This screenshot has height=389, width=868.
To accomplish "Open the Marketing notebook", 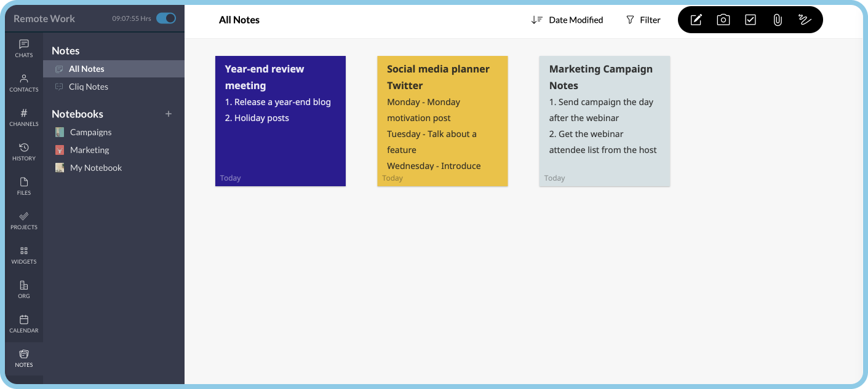I will click(89, 150).
